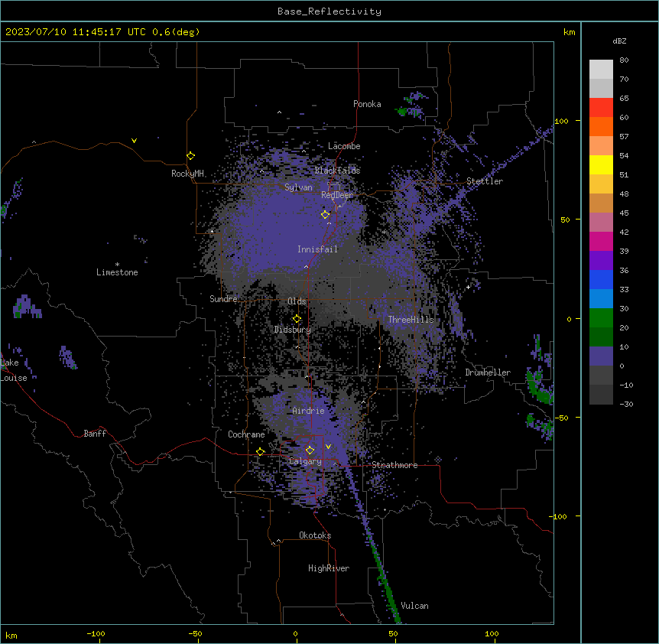Click the Okotoks label
Screen dimensions: 659x644
pos(315,535)
